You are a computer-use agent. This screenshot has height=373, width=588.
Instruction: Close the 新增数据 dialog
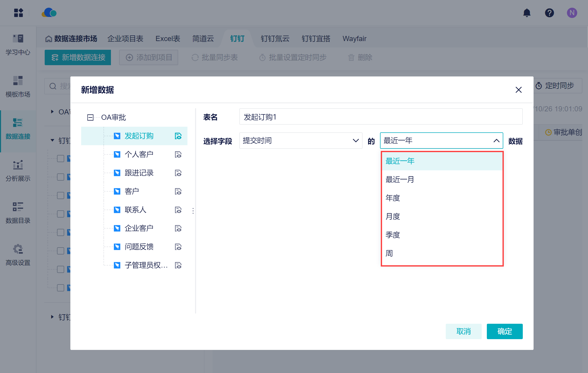point(518,90)
